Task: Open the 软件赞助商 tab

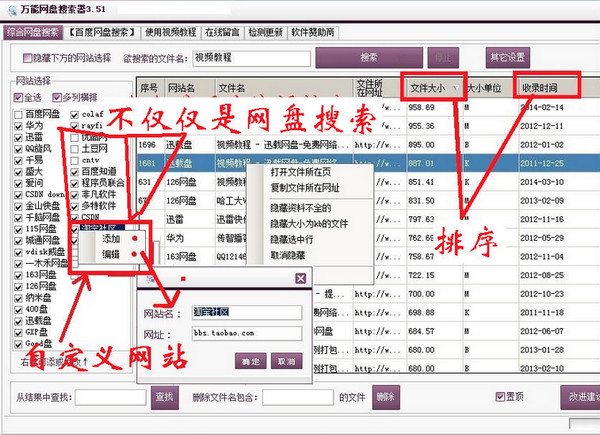Action: click(x=313, y=33)
